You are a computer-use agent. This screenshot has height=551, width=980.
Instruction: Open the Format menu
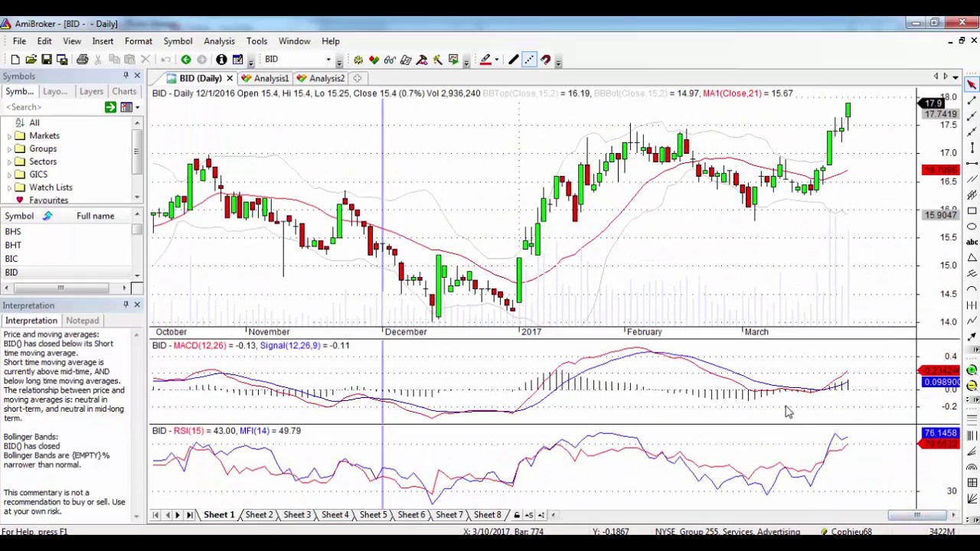point(139,41)
